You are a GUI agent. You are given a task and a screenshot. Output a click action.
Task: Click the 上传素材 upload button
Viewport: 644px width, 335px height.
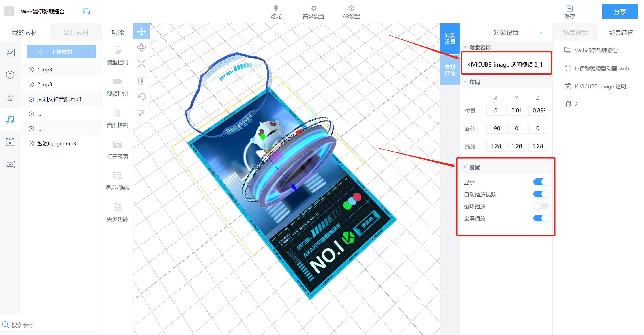62,52
